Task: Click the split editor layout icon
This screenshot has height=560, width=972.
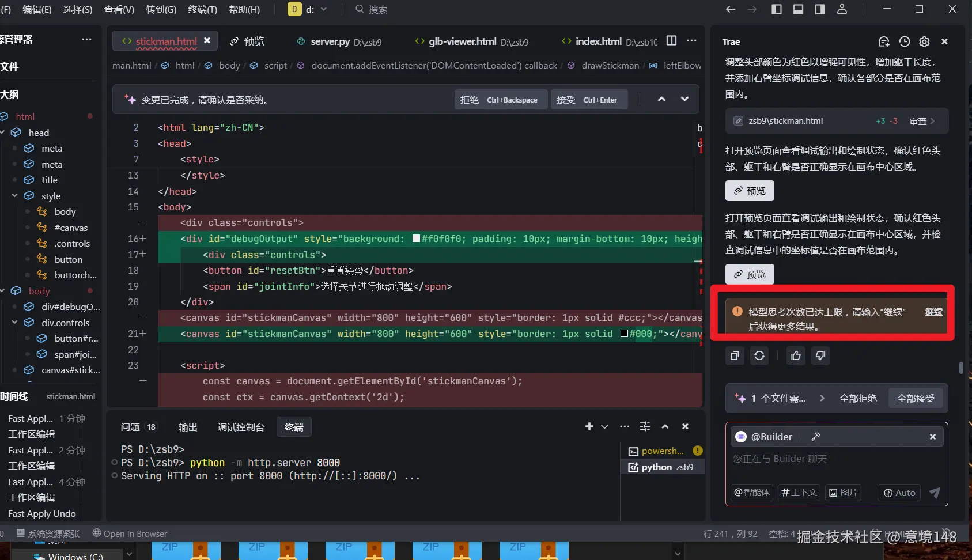Action: (671, 41)
